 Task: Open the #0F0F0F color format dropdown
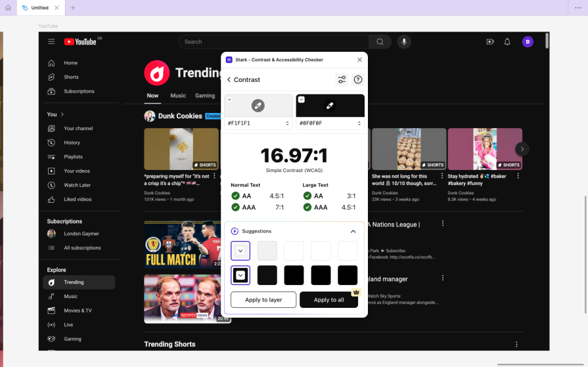pyautogui.click(x=359, y=123)
